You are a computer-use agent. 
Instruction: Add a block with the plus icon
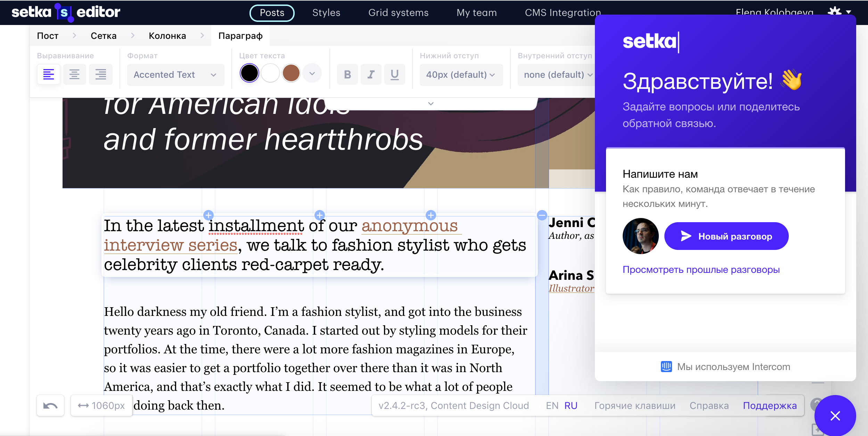[208, 215]
